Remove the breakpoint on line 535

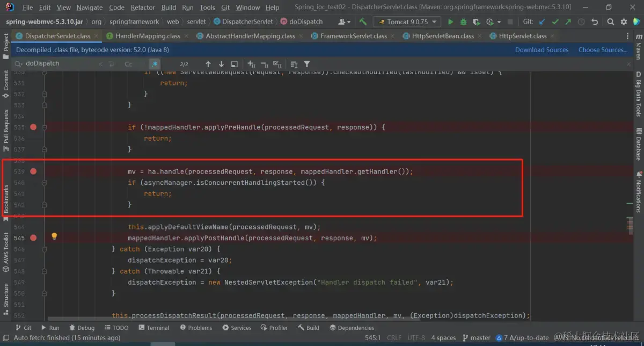33,127
